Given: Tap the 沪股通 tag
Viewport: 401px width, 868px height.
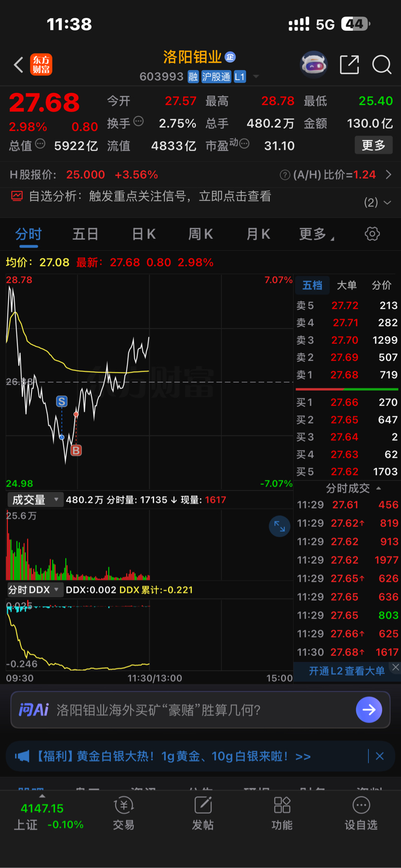Looking at the screenshot, I should pos(216,77).
